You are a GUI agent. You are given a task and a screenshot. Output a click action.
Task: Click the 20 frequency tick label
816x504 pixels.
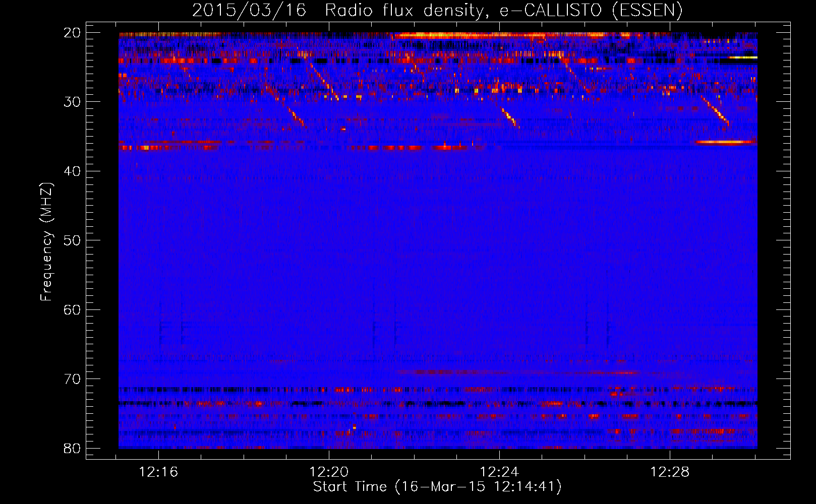72,33
